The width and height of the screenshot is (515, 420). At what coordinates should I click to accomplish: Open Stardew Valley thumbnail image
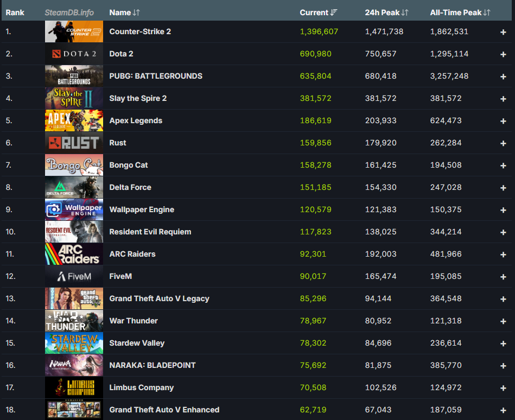[x=74, y=343]
